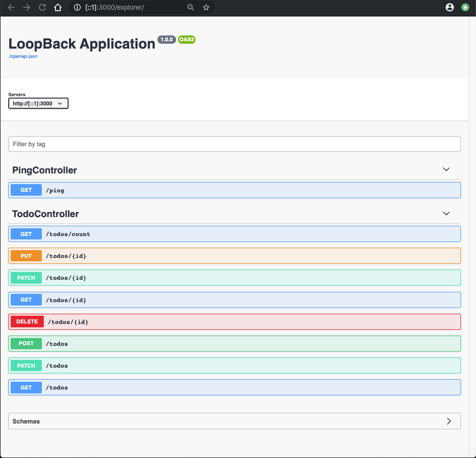476x458 pixels.
Task: Collapse the TodoController section chevron
Action: pyautogui.click(x=446, y=213)
